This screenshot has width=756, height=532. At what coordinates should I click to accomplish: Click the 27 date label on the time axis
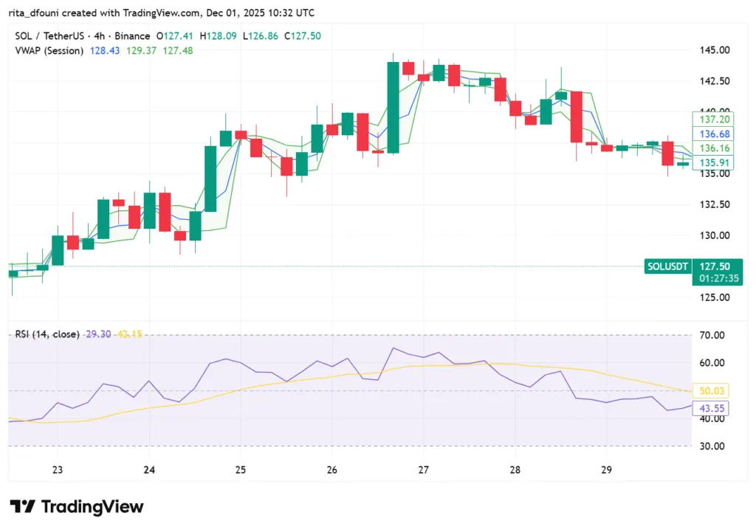coord(423,469)
